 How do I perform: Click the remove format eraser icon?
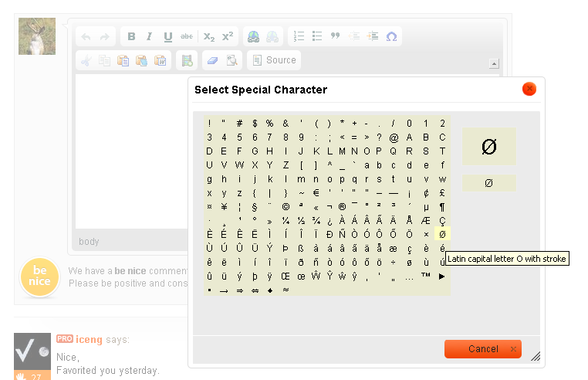tap(213, 60)
